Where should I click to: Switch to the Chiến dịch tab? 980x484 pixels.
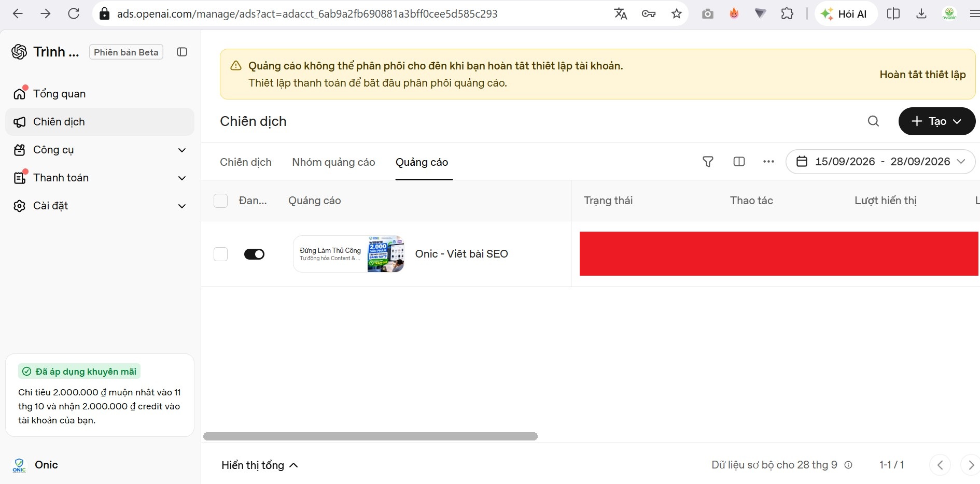click(246, 162)
